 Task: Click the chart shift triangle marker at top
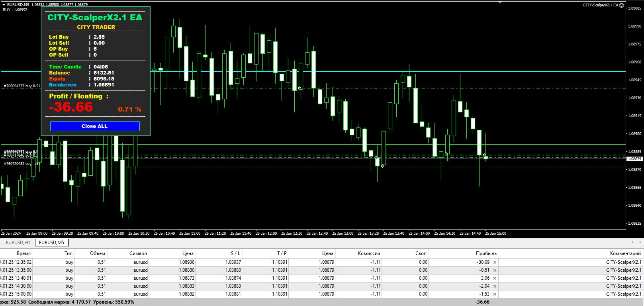point(500,3)
